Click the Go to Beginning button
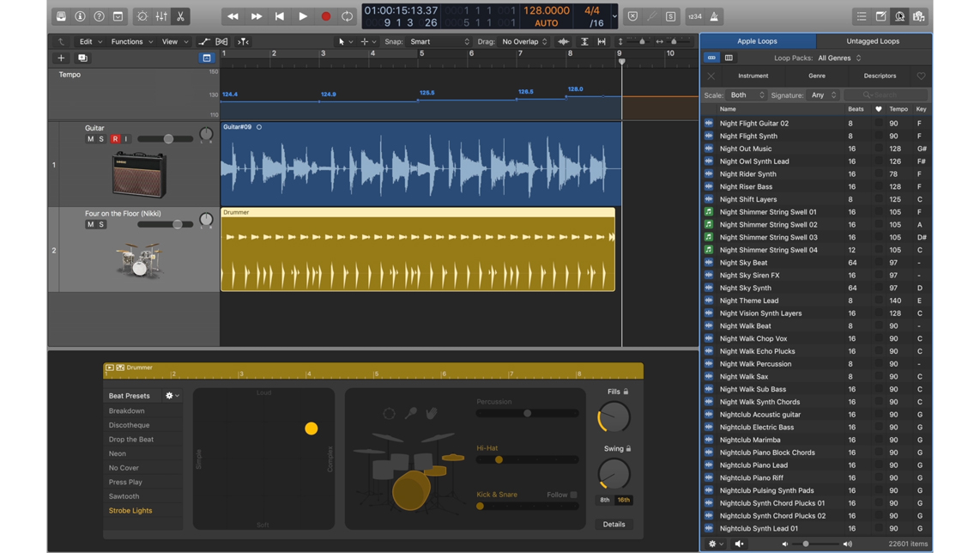 click(x=280, y=16)
